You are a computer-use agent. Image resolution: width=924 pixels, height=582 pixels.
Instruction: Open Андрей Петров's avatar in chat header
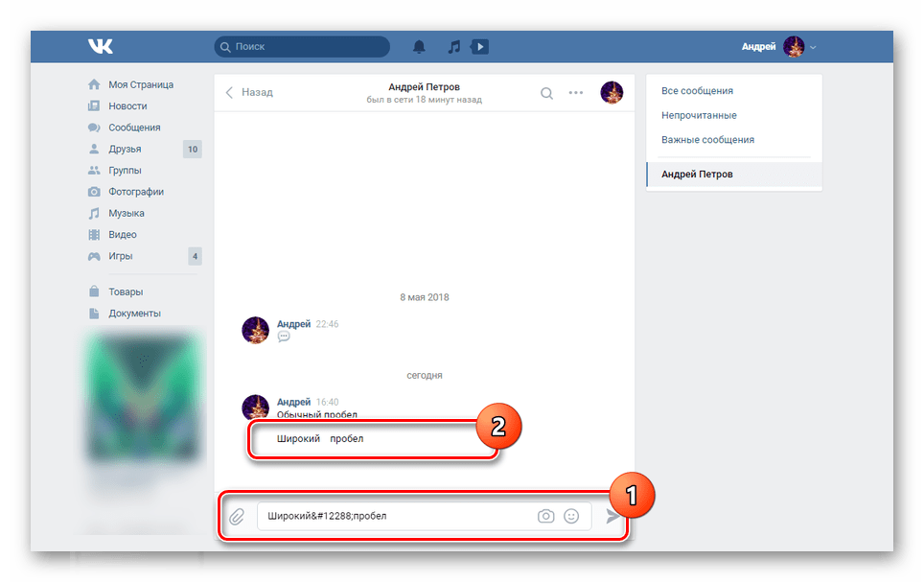(612, 92)
